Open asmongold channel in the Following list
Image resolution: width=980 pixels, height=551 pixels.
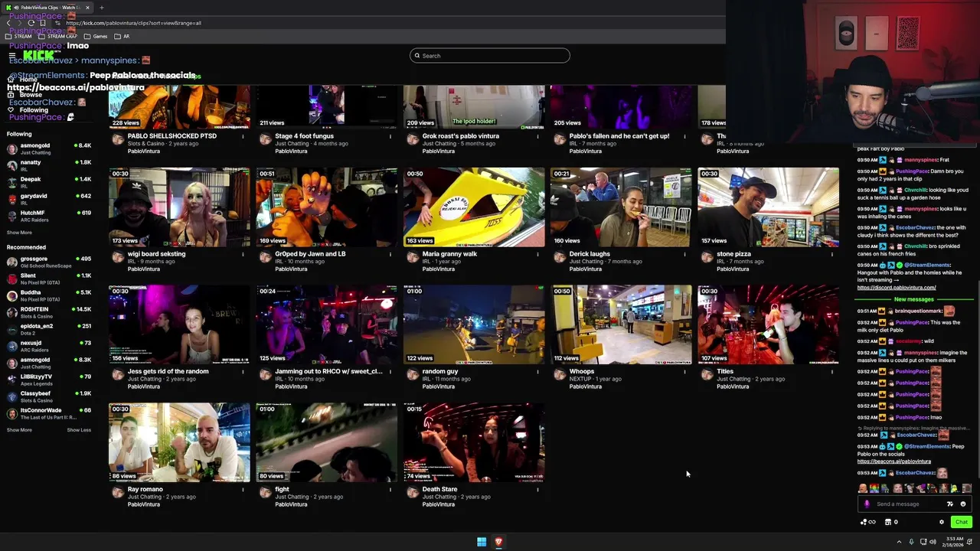[49, 148]
